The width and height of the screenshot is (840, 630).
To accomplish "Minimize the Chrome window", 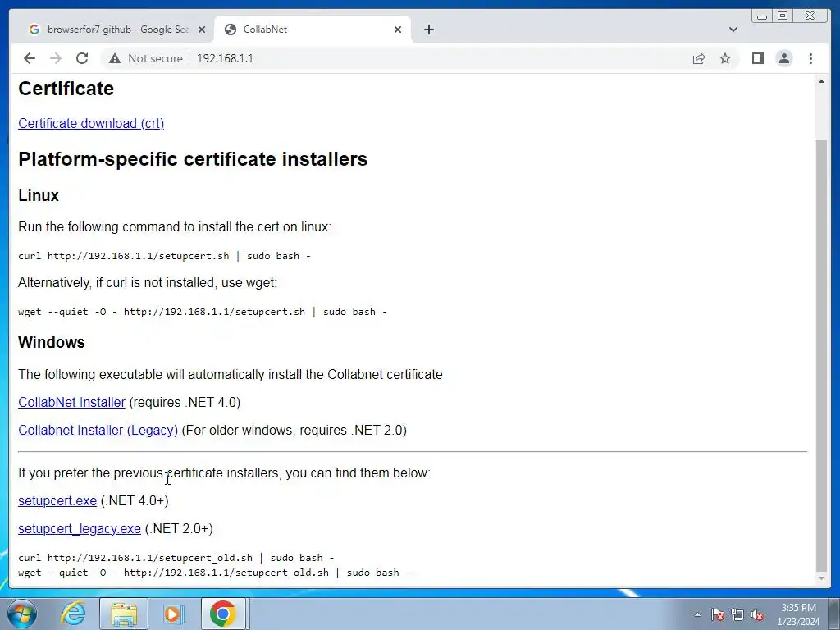I will [x=762, y=16].
